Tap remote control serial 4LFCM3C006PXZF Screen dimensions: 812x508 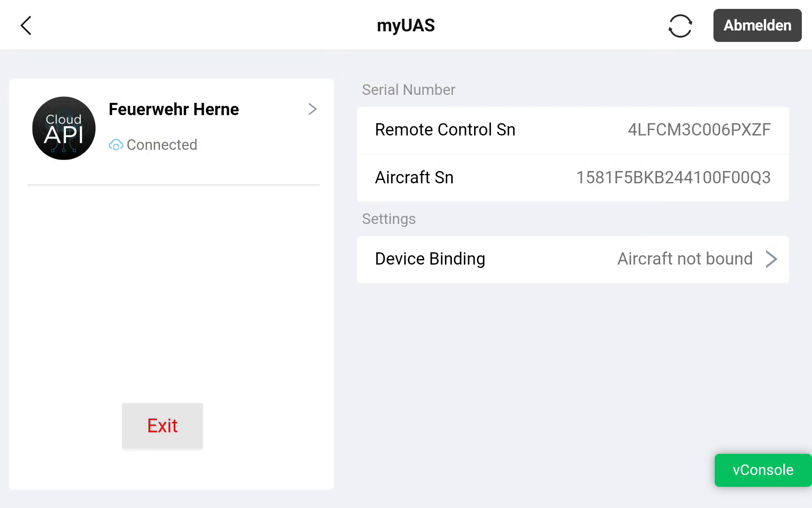click(x=699, y=130)
